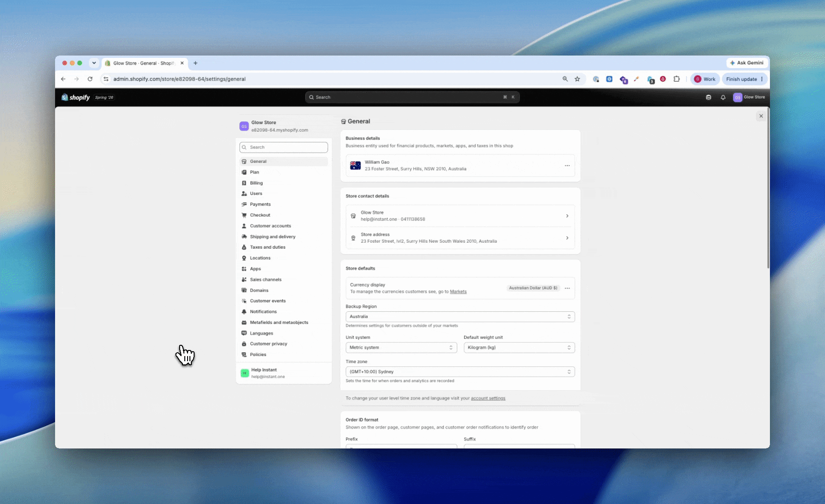Bookmark this page with the star icon
The height and width of the screenshot is (504, 825).
click(577, 79)
